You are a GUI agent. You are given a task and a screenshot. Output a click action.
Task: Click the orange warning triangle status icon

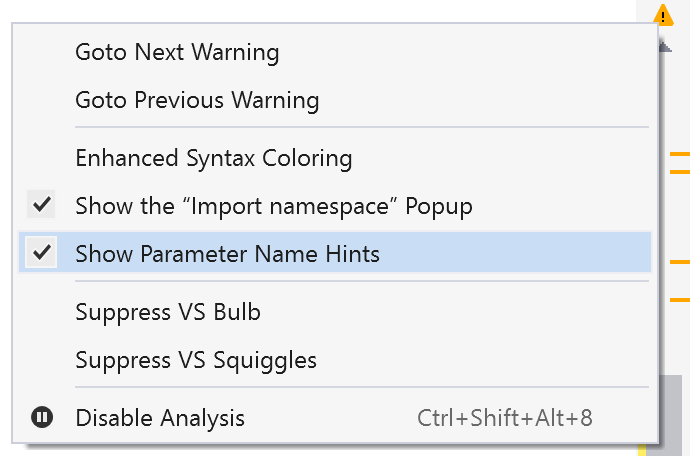coord(663,15)
